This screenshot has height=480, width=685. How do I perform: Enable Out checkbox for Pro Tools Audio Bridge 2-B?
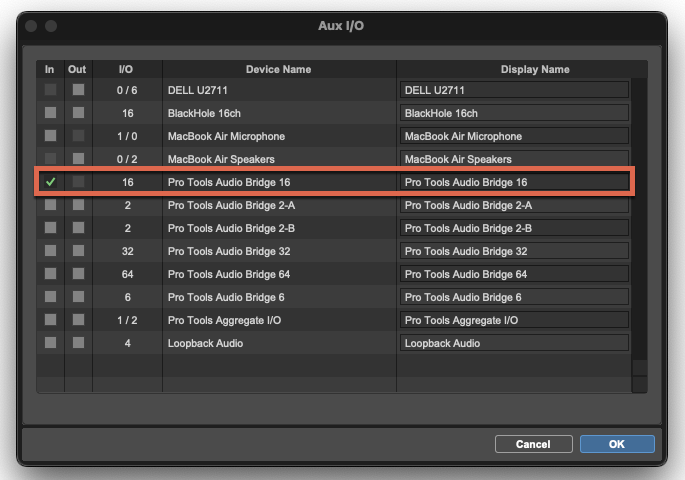[x=79, y=228]
